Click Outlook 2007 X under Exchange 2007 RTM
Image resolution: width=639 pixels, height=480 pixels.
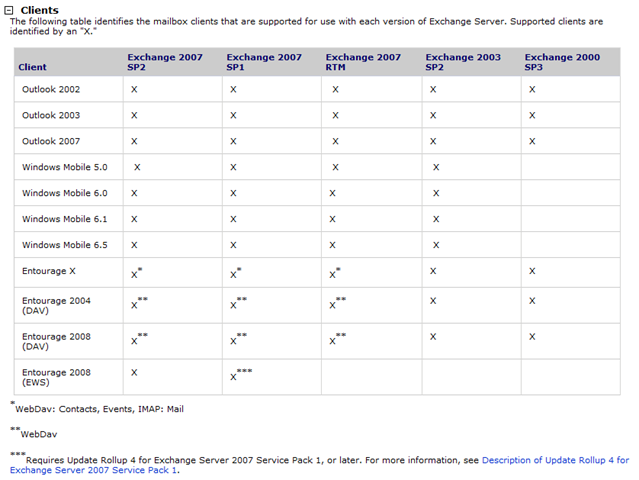pos(335,141)
